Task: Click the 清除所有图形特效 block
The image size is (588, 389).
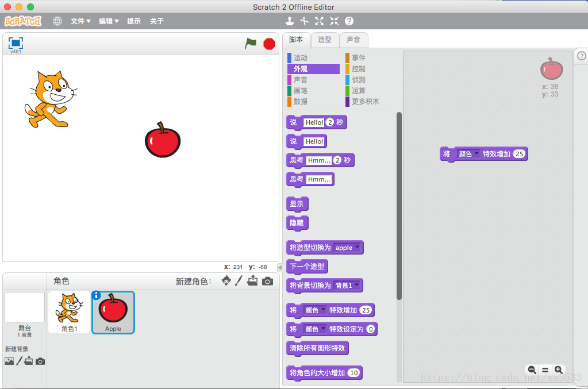Action: (x=317, y=348)
